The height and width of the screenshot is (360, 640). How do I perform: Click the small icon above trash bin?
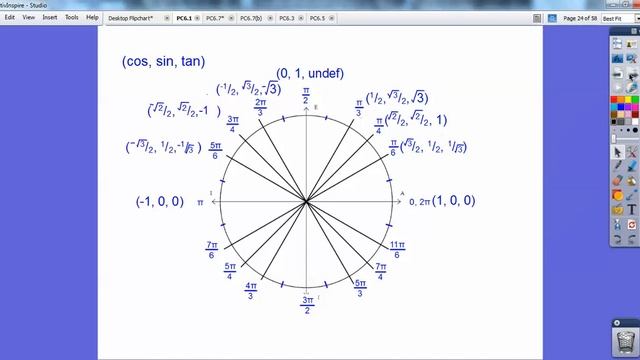[x=617, y=323]
